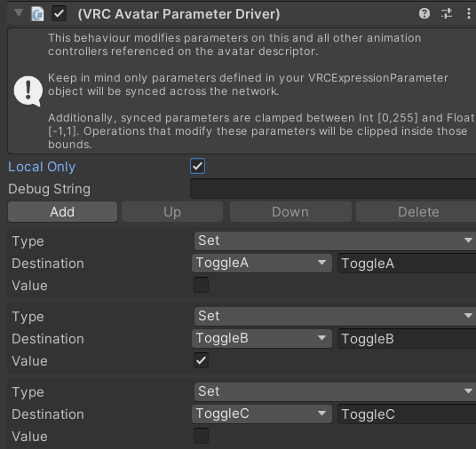Uncheck the Value checkbox for ToggleB
This screenshot has height=449, width=476.
(x=201, y=360)
